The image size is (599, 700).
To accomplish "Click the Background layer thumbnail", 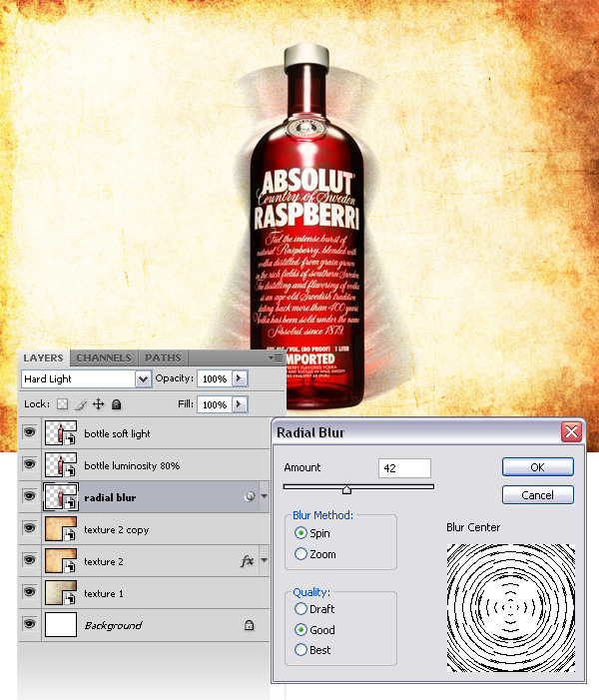I will click(61, 624).
